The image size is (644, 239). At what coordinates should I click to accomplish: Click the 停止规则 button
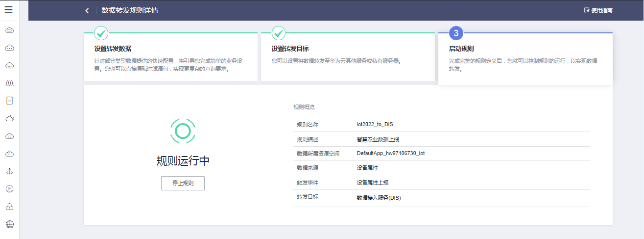[183, 183]
